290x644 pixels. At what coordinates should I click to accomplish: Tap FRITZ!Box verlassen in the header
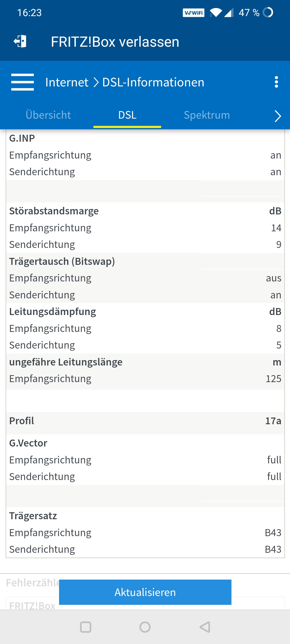114,42
